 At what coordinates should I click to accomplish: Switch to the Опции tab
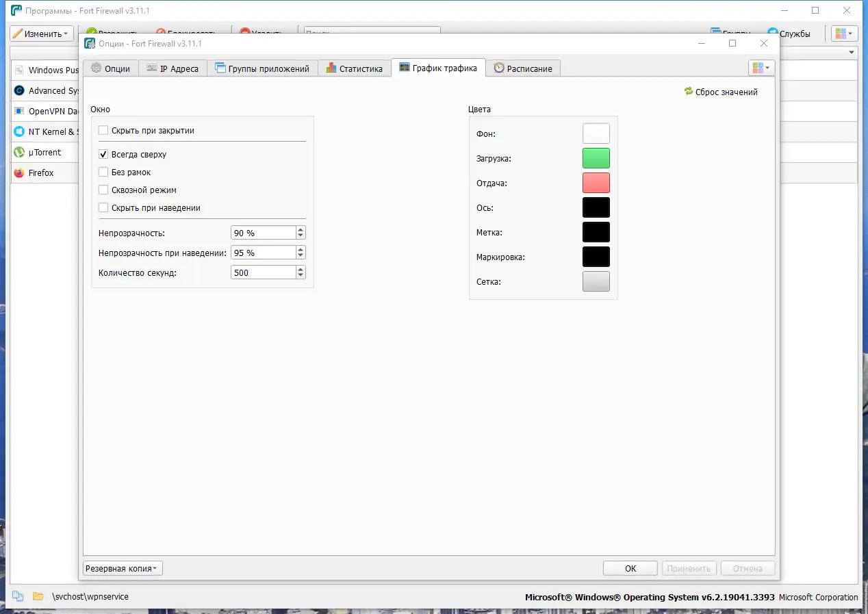(110, 68)
